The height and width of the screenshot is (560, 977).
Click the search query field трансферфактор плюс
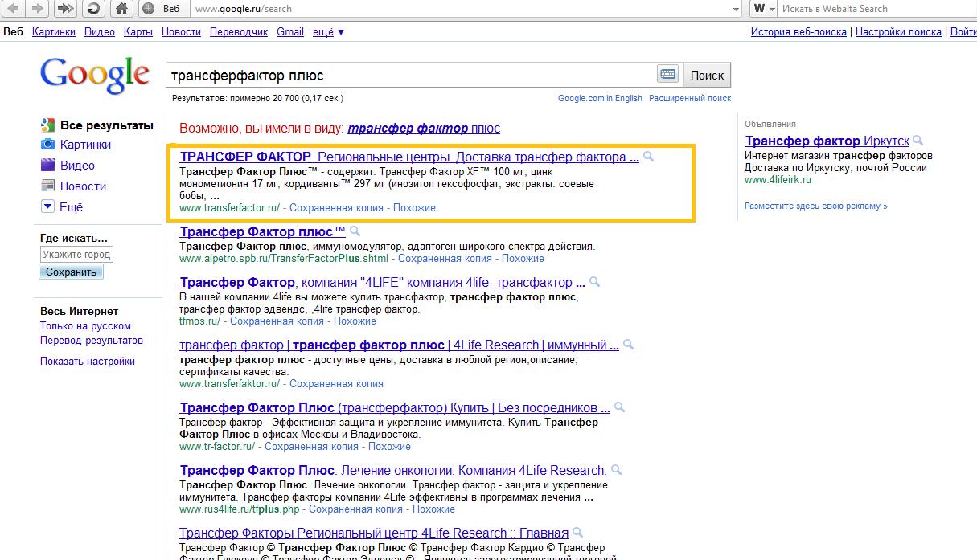pos(410,75)
